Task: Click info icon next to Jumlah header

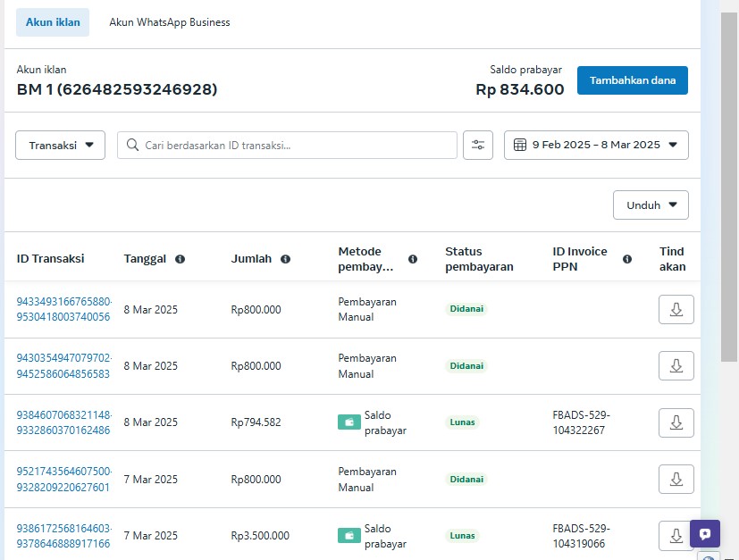Action: (285, 259)
